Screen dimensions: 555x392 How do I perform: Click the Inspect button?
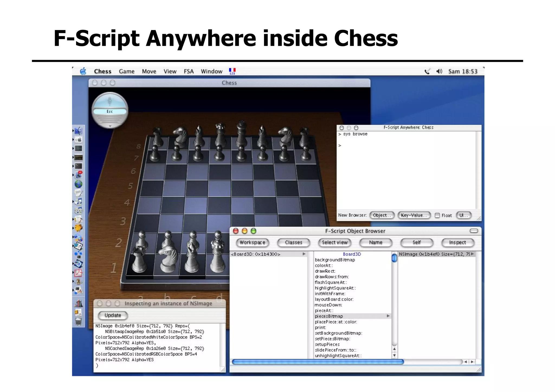tap(457, 242)
